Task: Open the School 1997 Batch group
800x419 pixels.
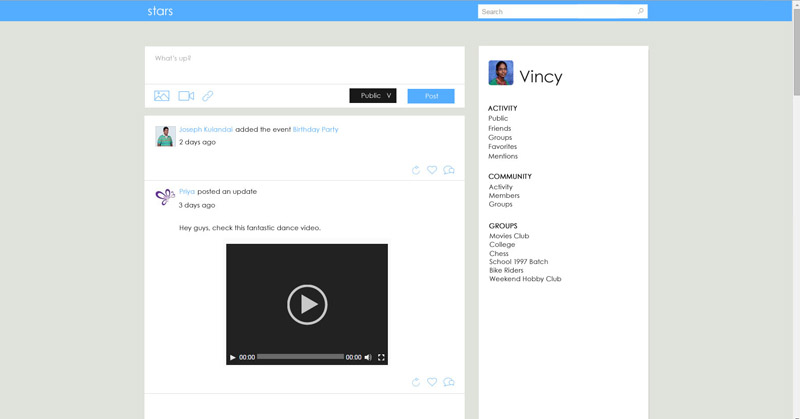Action: tap(518, 261)
